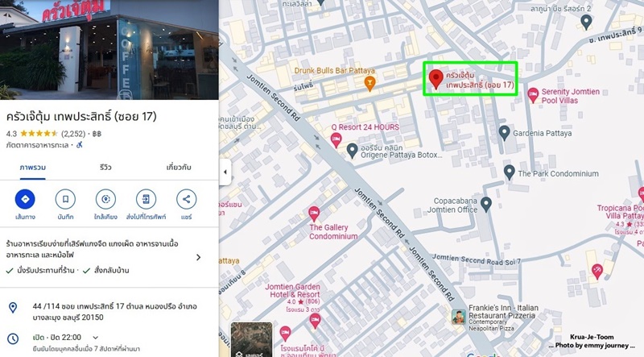This screenshot has width=644, height=357.
Task: Open the satellite layers thumbnail
Action: point(251,340)
